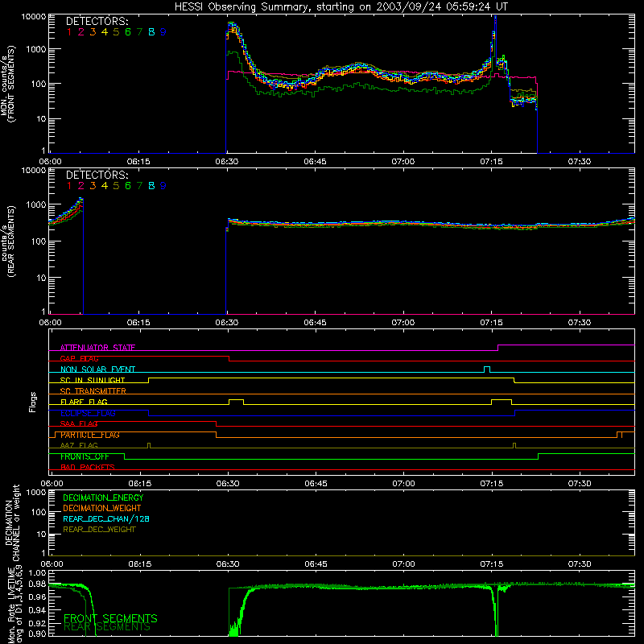Click the DETECTORS: label in the rear segments panel
This screenshot has height=644, width=644.
97,175
